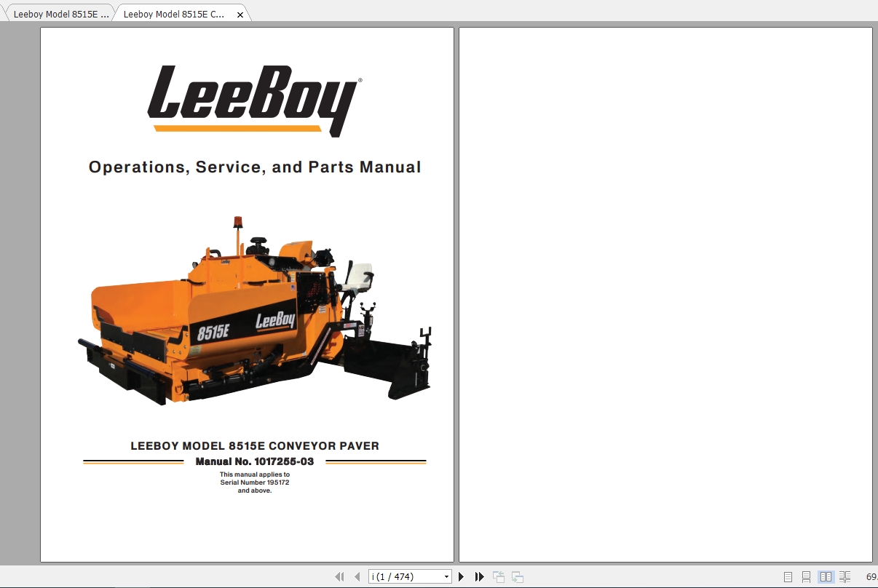Go forward to the next view
This screenshot has width=878, height=588.
pos(516,576)
